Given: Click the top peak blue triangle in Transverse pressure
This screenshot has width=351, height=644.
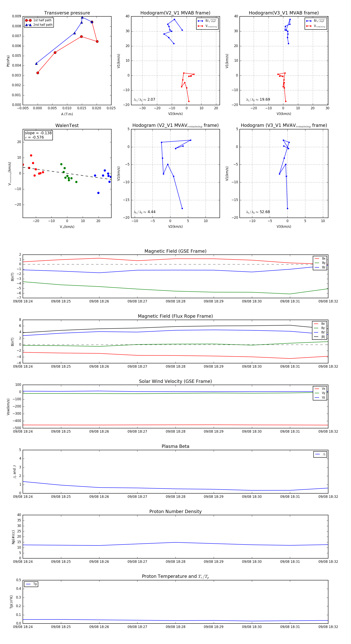Looking at the screenshot, I should pos(82,17).
